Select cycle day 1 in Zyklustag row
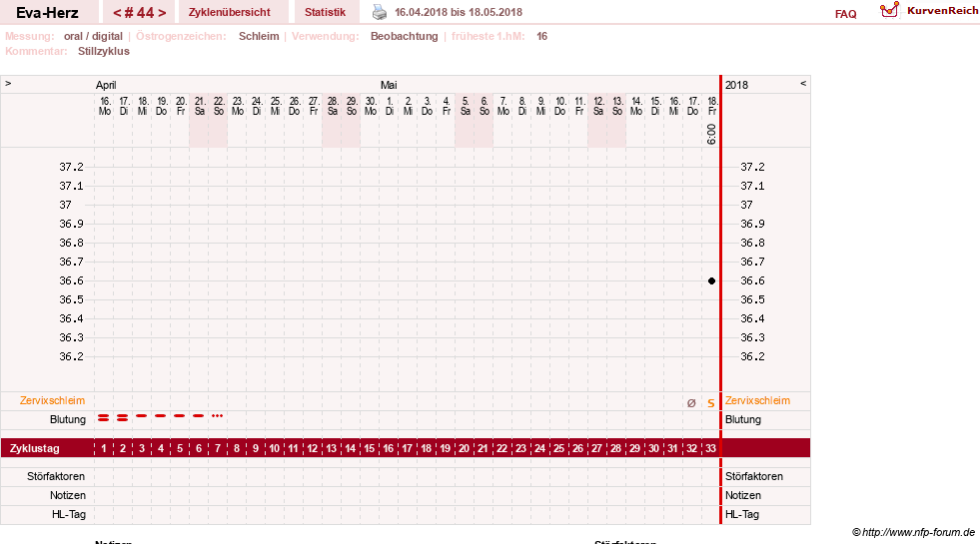Image resolution: width=980 pixels, height=544 pixels. (x=104, y=448)
